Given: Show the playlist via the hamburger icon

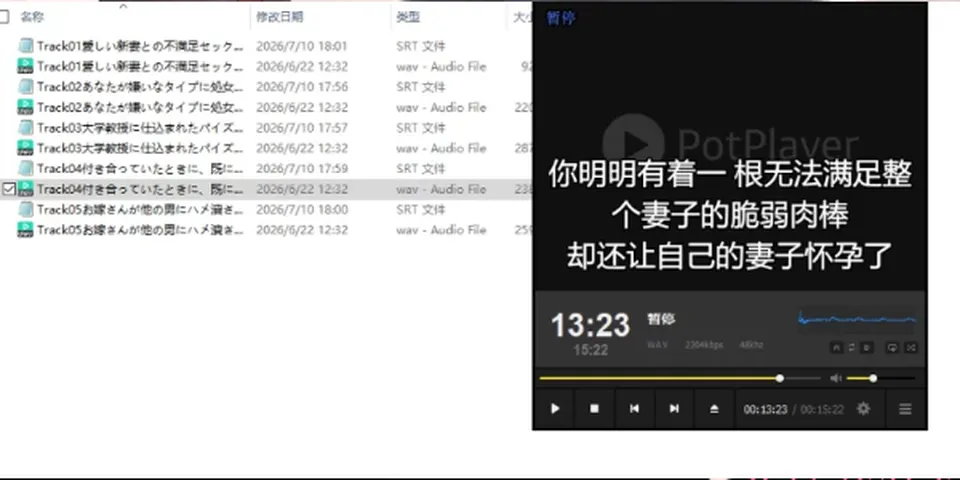Looking at the screenshot, I should [x=905, y=408].
